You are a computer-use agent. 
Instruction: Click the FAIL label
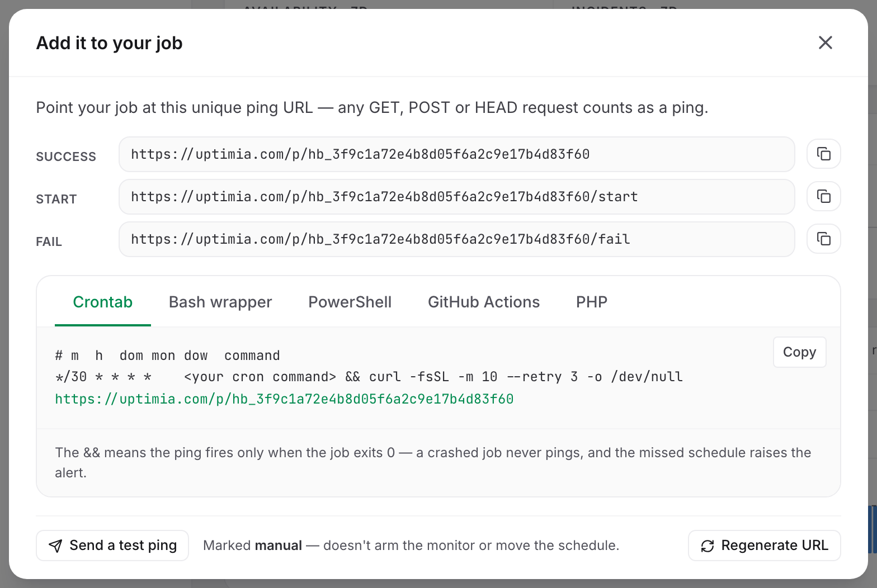pyautogui.click(x=49, y=241)
